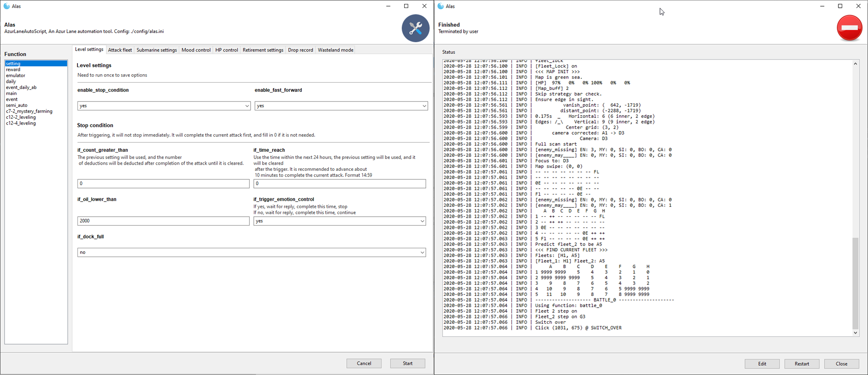Image resolution: width=868 pixels, height=375 pixels.
Task: Switch to the Attack fleet tab
Action: [x=120, y=50]
